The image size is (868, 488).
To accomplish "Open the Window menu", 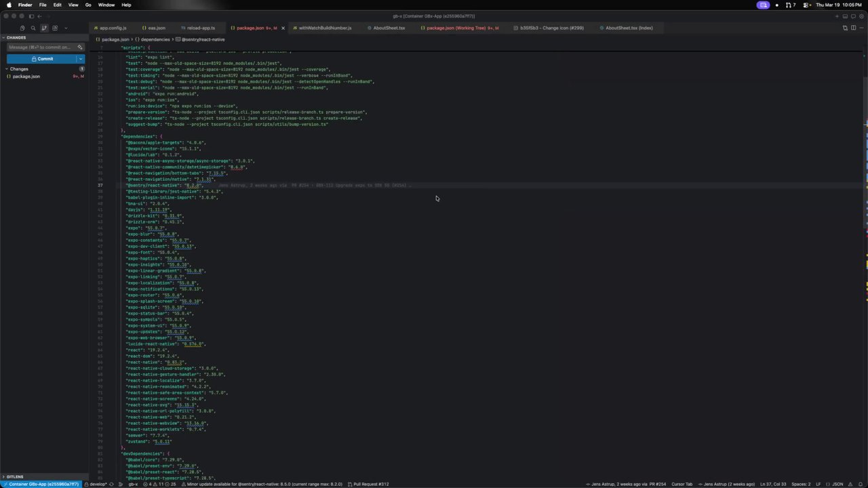I will pyautogui.click(x=106, y=5).
